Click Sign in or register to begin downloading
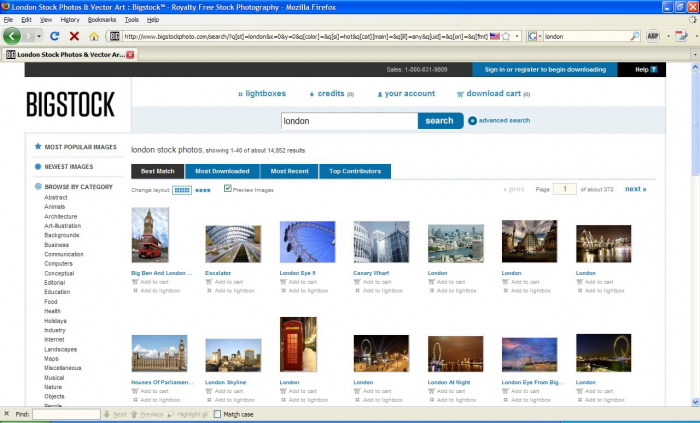The width and height of the screenshot is (700, 423). pyautogui.click(x=545, y=70)
